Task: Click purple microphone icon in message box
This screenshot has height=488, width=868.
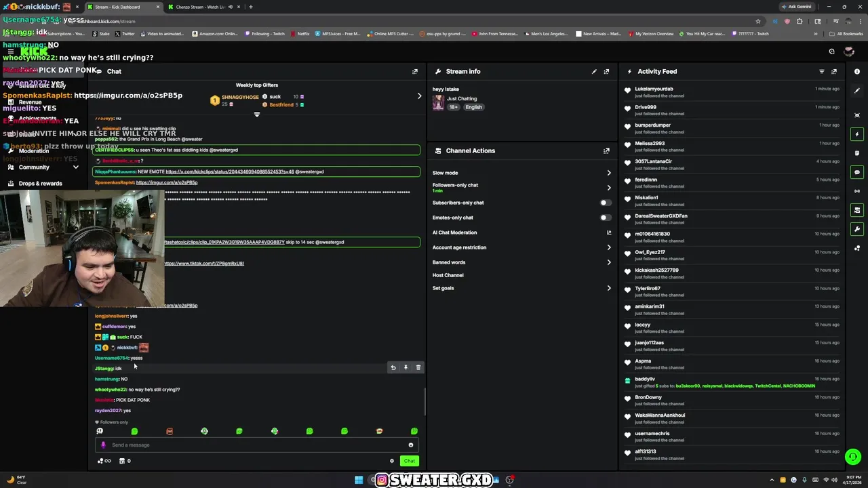Action: click(x=103, y=445)
